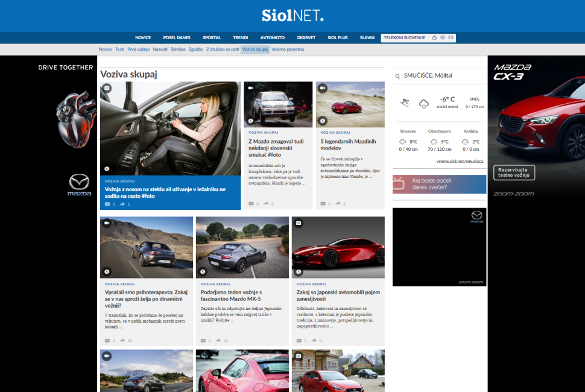Open the SiolNET logo homepage
The height and width of the screenshot is (392, 585).
[292, 16]
